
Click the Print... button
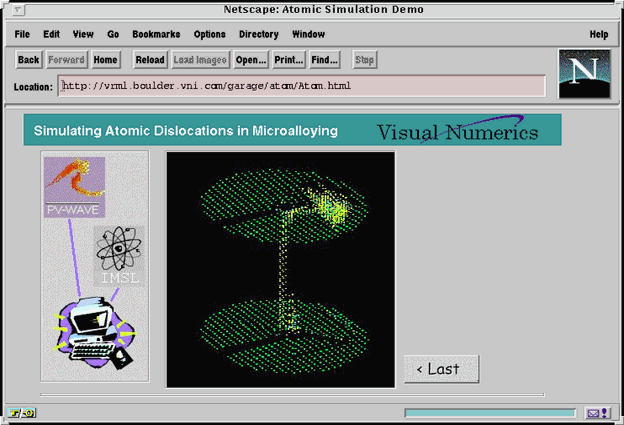point(289,60)
